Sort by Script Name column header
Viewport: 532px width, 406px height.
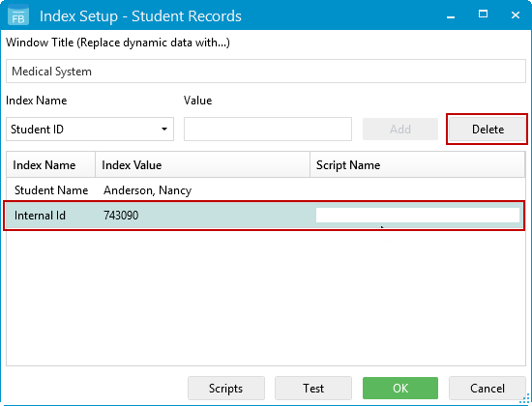pos(417,165)
